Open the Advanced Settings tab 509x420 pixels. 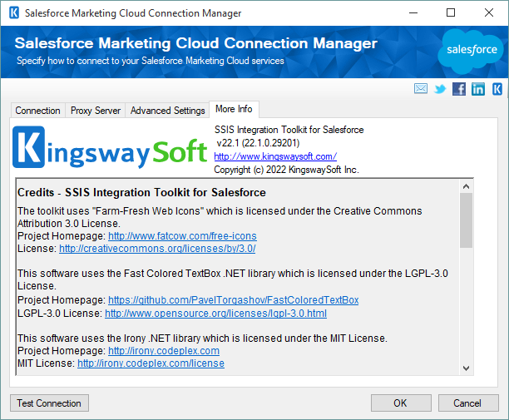[167, 111]
